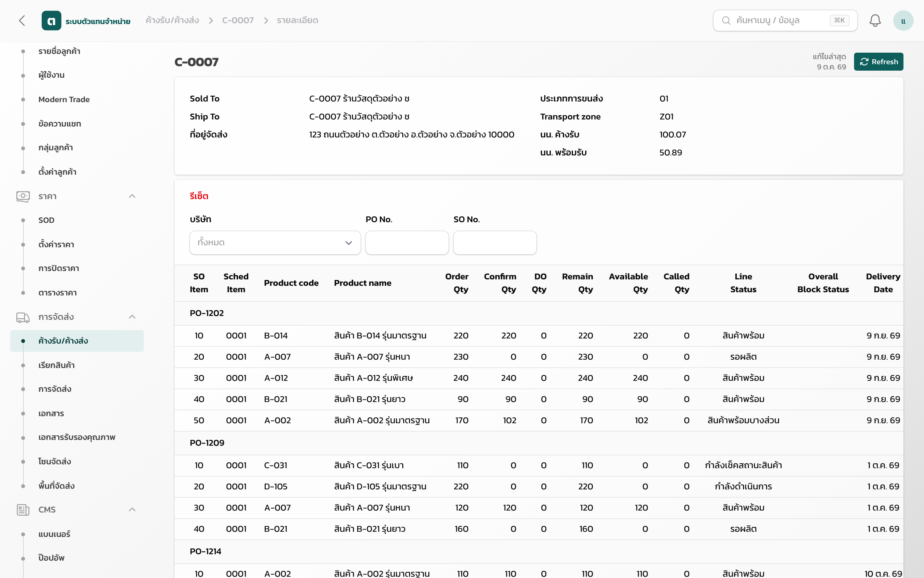Click the ค้นหาเมนู / ข้อมูล search box

pos(785,21)
